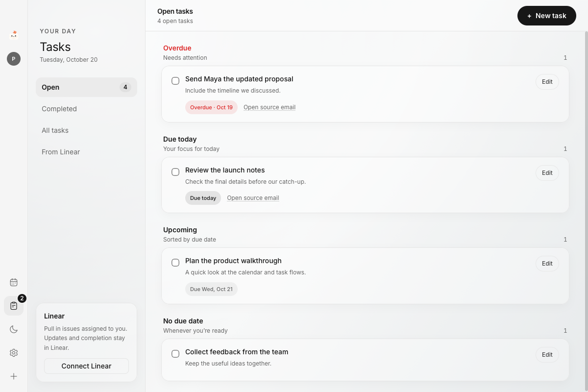Click the Overdue · Oct 19 badge
Image resolution: width=588 pixels, height=392 pixels.
211,107
